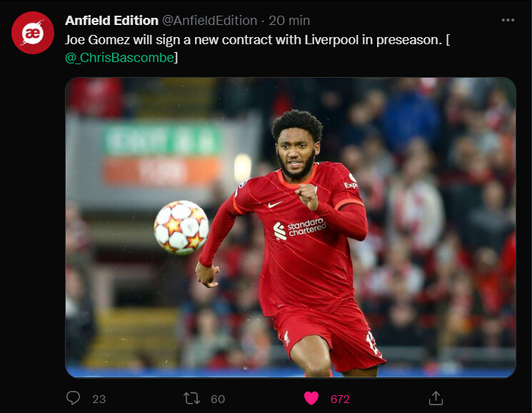The width and height of the screenshot is (532, 413).
Task: Click the reply speech bubble icon
Action: [x=73, y=398]
